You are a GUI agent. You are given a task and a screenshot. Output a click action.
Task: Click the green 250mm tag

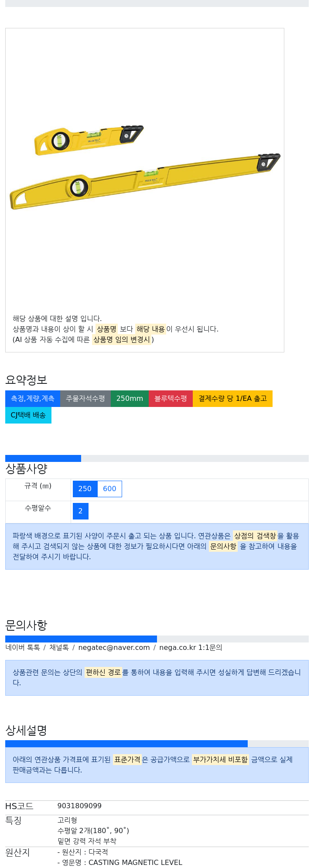pos(130,399)
